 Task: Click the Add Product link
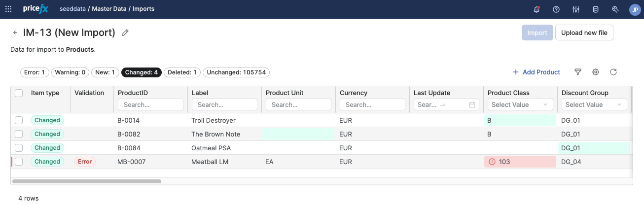(537, 72)
